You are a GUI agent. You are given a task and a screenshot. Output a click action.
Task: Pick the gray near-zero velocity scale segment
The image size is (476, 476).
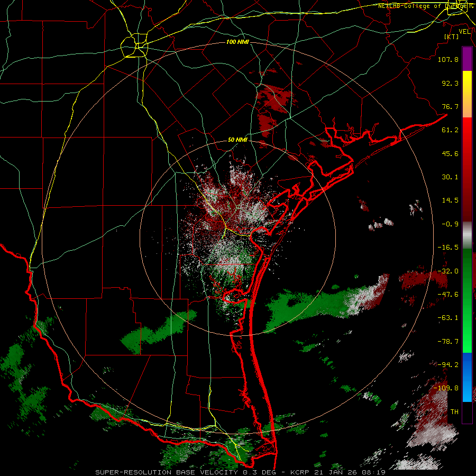coord(467,235)
